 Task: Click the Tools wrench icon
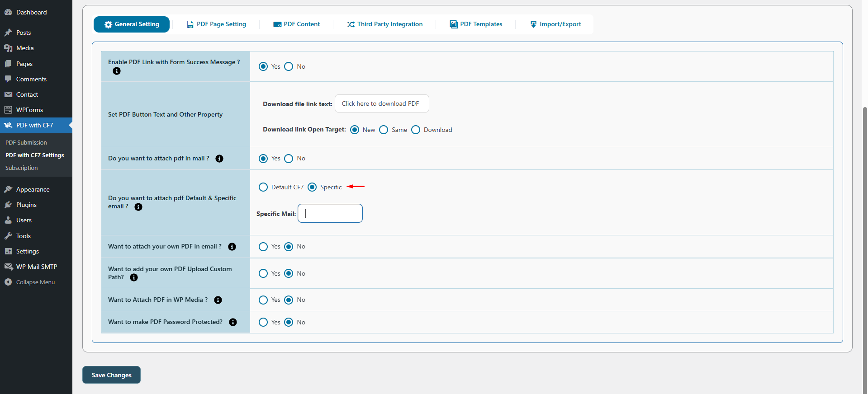click(x=8, y=236)
